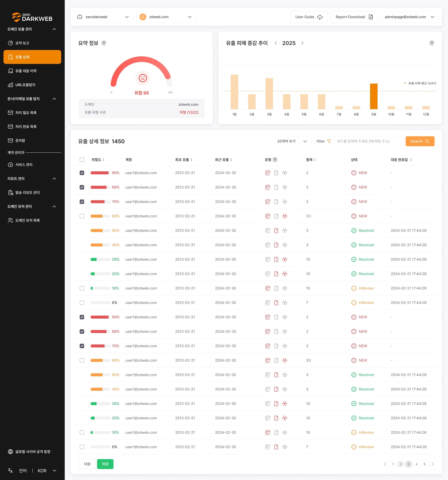This screenshot has height=480, width=448.
Task: Click the briefcase icon beside zerodarkweb
Action: pos(80,17)
